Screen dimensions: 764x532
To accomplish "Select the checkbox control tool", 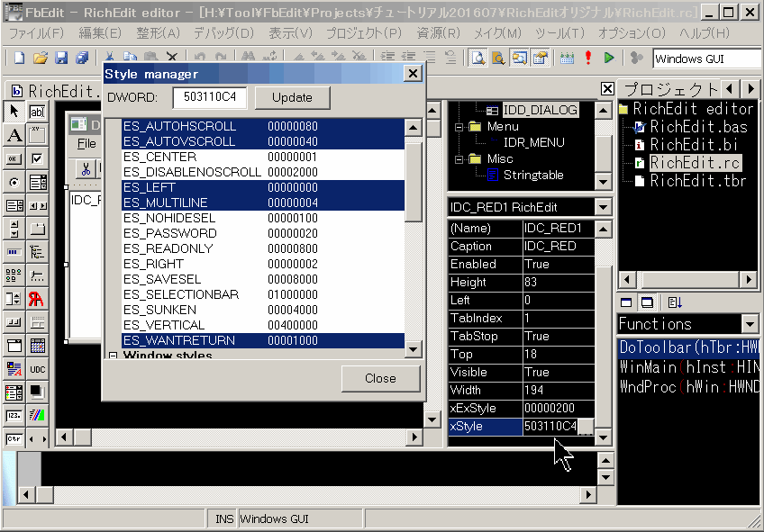I will 37,158.
